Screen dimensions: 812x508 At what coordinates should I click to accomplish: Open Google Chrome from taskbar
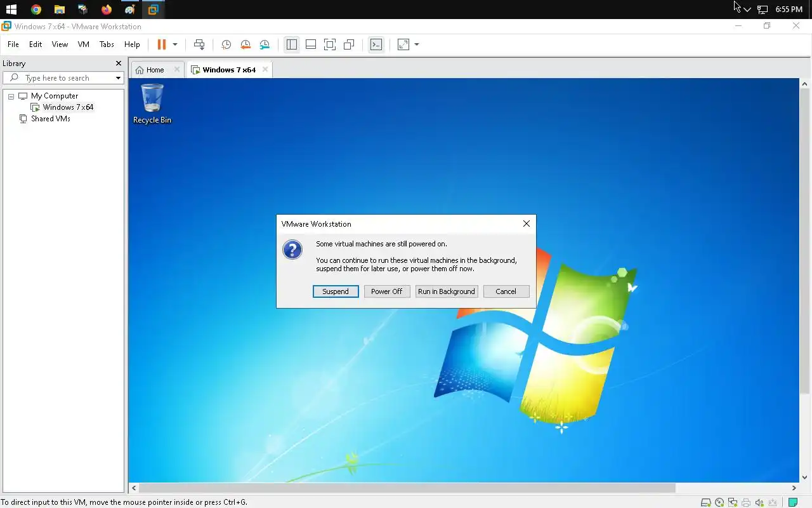pyautogui.click(x=36, y=10)
